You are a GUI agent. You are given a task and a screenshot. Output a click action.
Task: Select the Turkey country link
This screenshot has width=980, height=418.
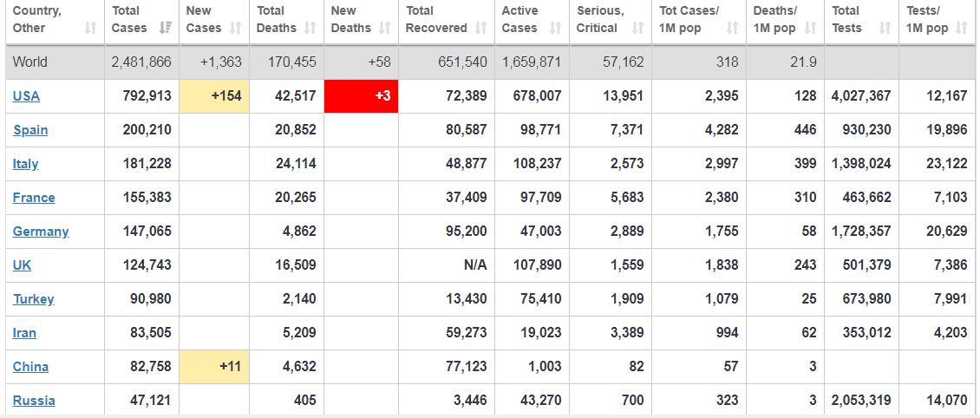[33, 299]
